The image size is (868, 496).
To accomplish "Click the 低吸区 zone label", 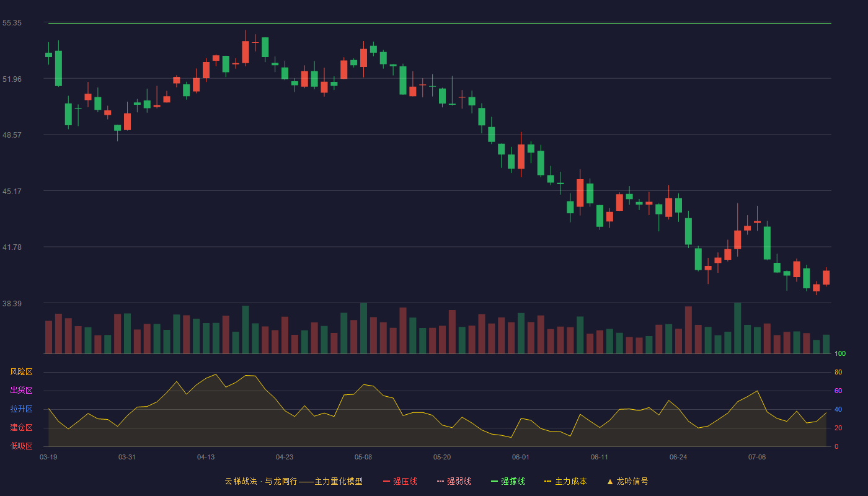I will click(x=21, y=446).
